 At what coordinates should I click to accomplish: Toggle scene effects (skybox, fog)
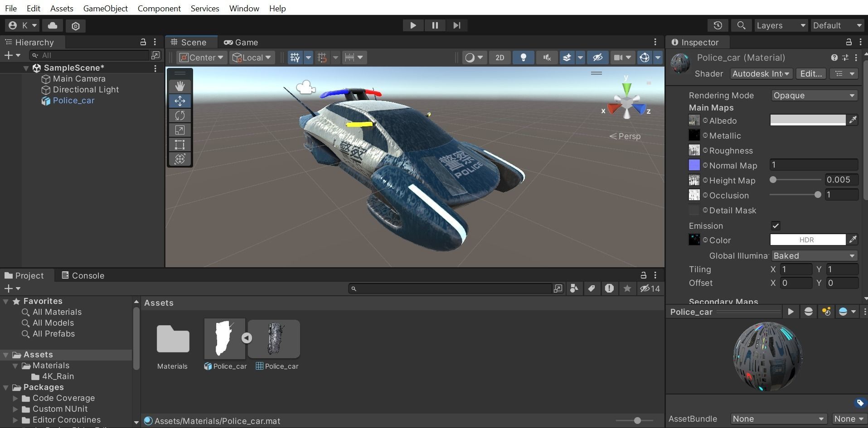pyautogui.click(x=567, y=58)
